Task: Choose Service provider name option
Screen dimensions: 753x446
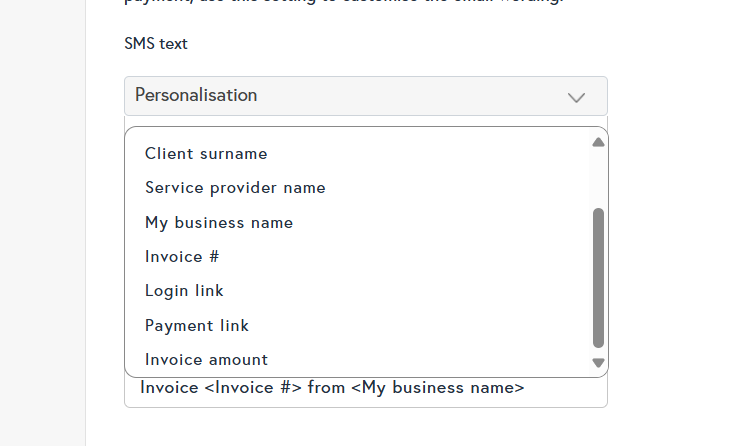Action: pyautogui.click(x=235, y=188)
